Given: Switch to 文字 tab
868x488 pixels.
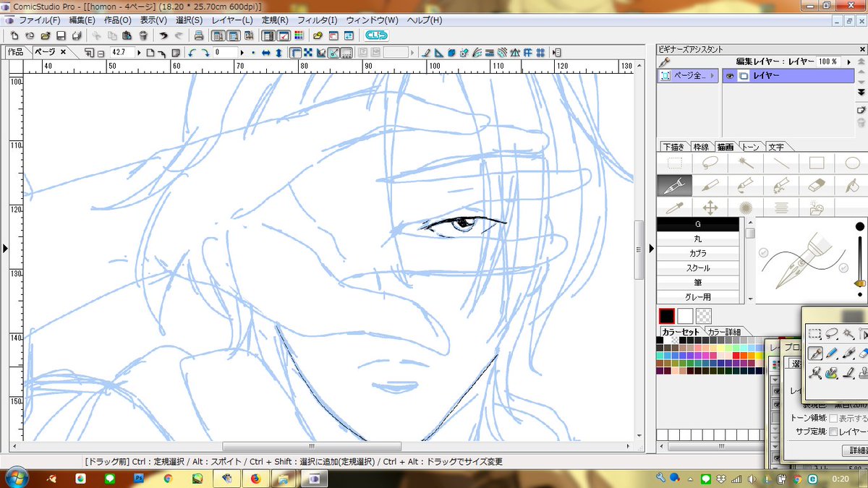Looking at the screenshot, I should (x=775, y=147).
